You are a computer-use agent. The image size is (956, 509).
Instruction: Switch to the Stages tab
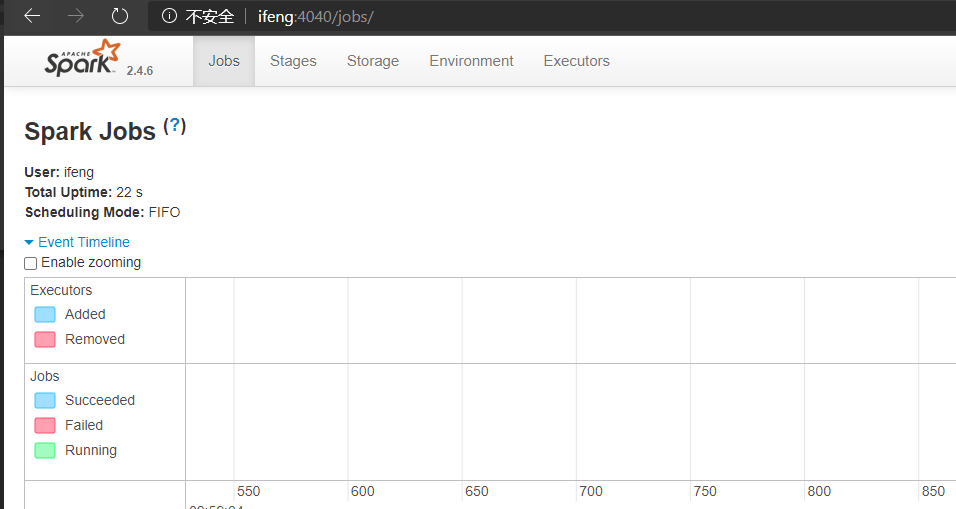tap(293, 61)
